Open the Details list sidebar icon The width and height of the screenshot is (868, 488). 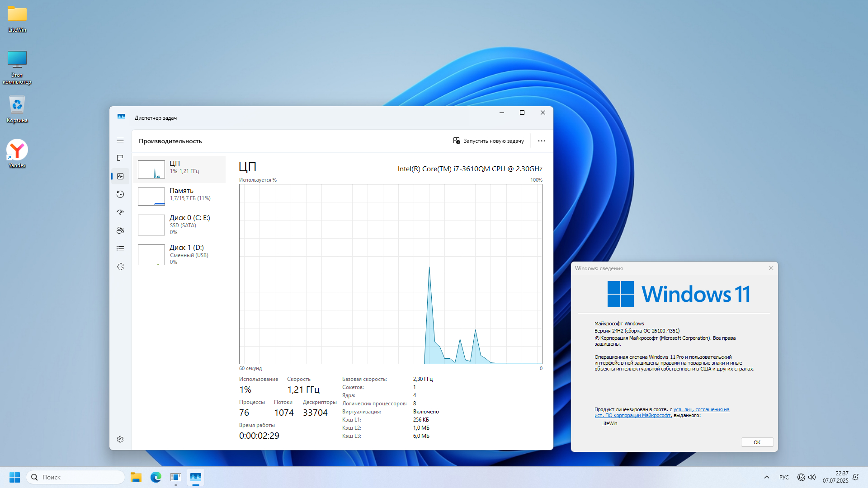(120, 249)
